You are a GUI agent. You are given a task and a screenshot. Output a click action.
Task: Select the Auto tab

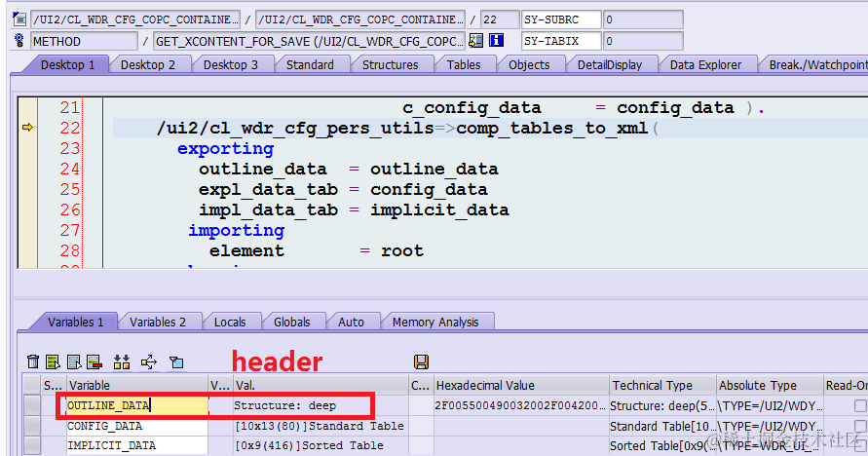tap(351, 323)
